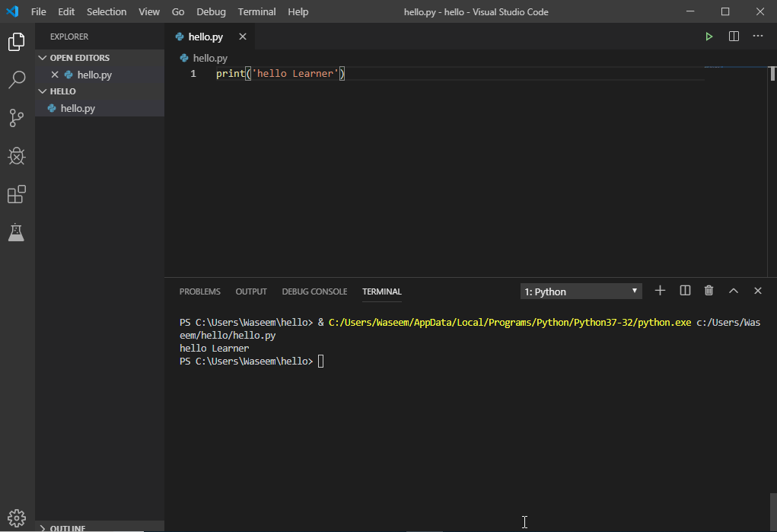
Task: Kill the terminal with the trash icon
Action: tap(709, 290)
